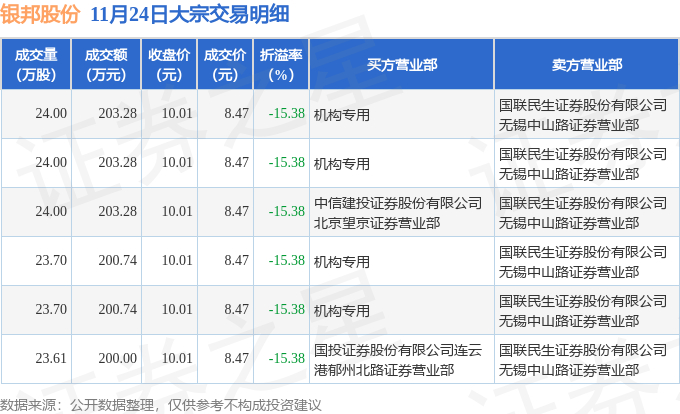Click the 200.00 amount cell
This screenshot has height=414, width=680.
click(x=118, y=359)
